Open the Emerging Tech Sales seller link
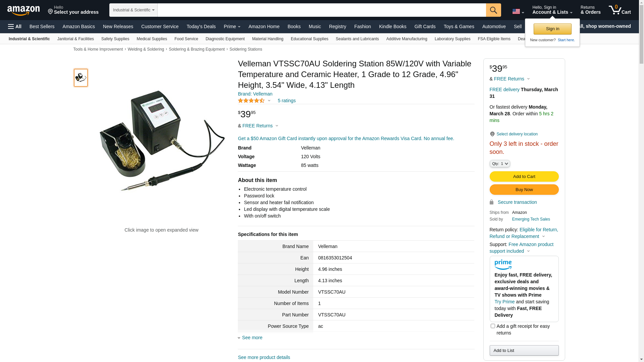 click(x=531, y=219)
